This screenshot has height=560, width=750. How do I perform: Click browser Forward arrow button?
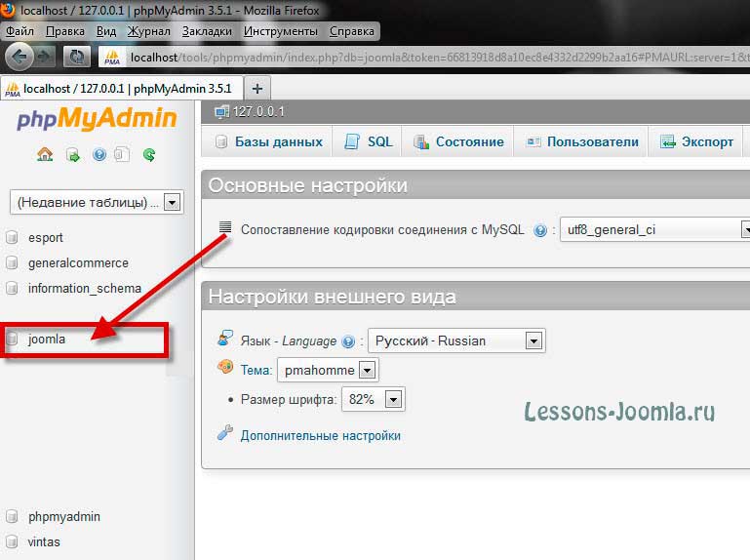point(46,58)
